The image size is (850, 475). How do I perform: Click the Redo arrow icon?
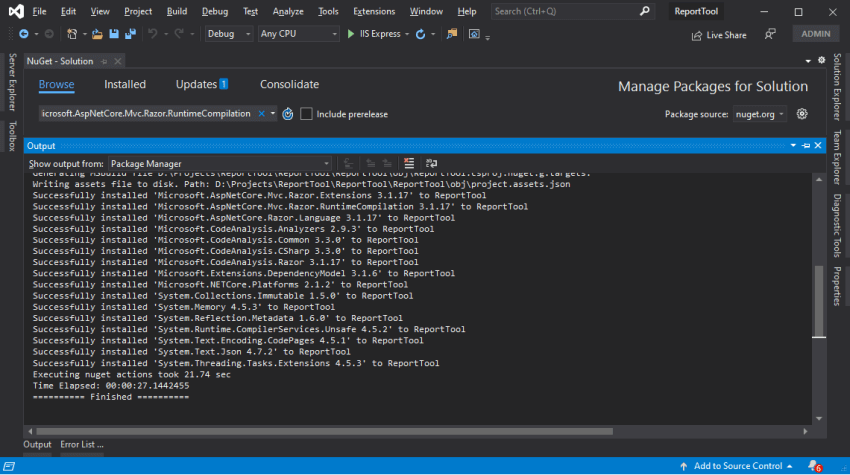pyautogui.click(x=179, y=34)
